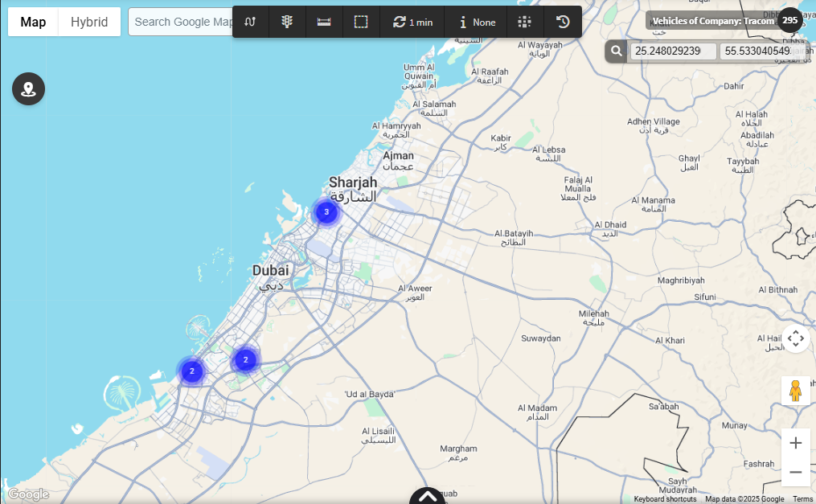The width and height of the screenshot is (816, 504).
Task: Switch to the Hybrid view tab
Action: (x=89, y=22)
